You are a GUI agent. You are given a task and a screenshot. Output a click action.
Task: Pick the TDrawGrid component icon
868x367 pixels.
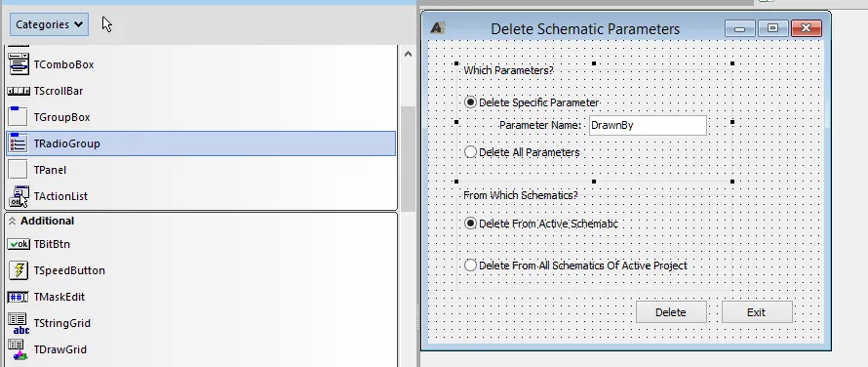[19, 349]
